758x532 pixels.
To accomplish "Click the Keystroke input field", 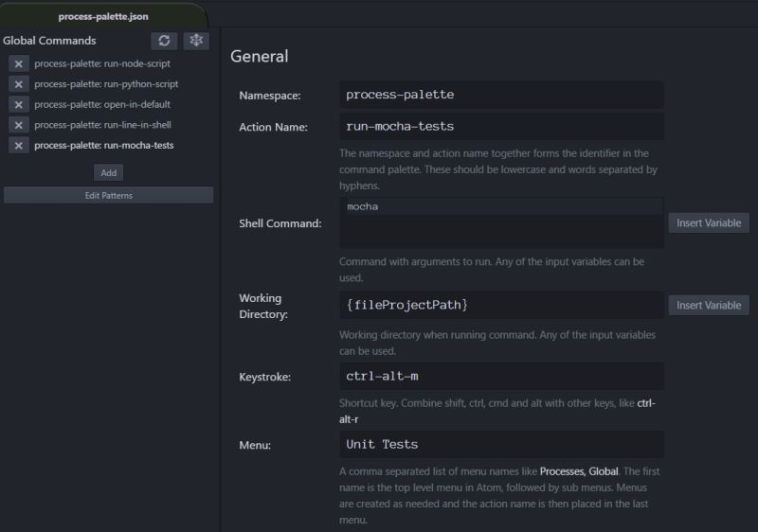I will [501, 376].
